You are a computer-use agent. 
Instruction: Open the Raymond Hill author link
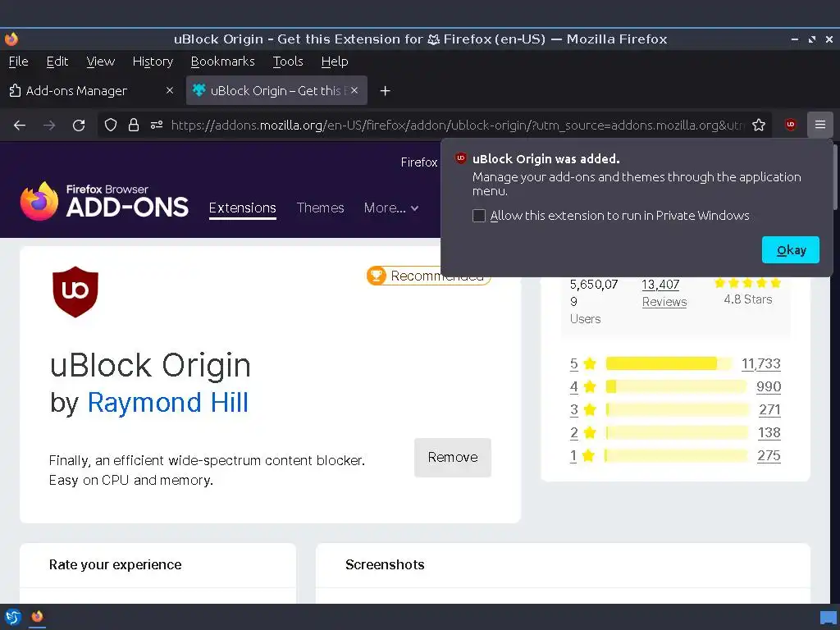[167, 402]
